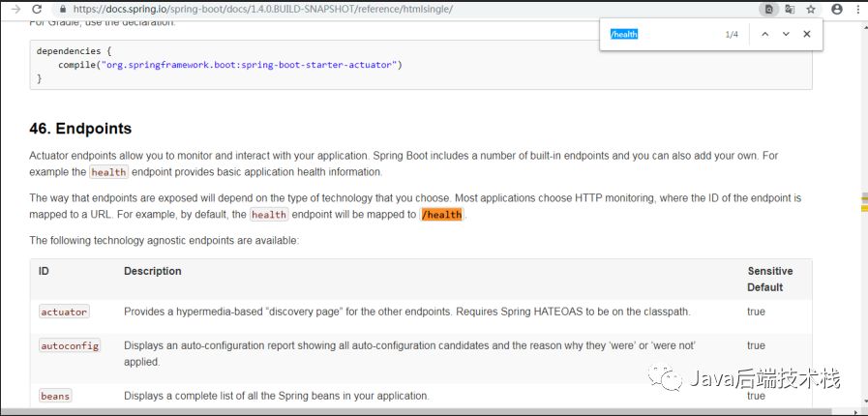This screenshot has width=868, height=416.
Task: Click the 1/4 match counter
Action: pos(732,34)
